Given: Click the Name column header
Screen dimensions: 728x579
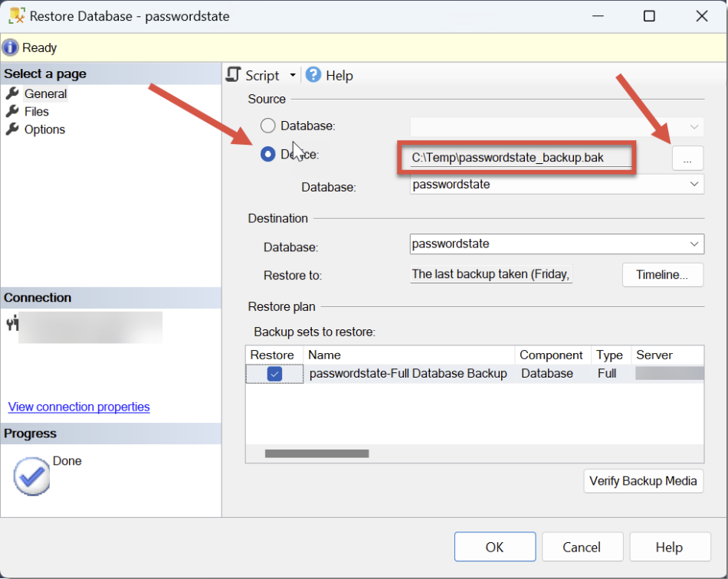Looking at the screenshot, I should tap(409, 355).
